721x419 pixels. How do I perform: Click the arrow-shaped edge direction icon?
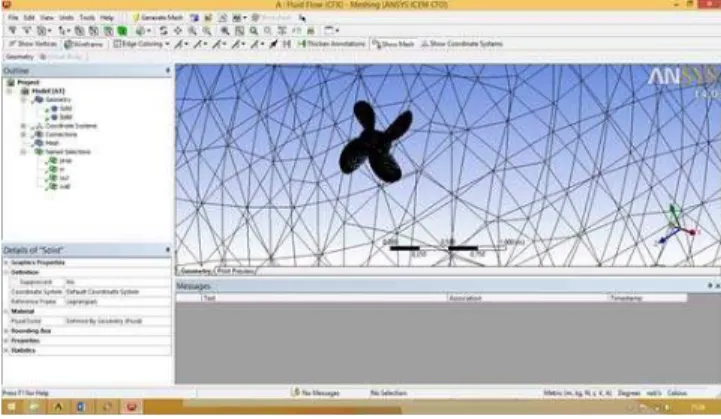click(274, 44)
